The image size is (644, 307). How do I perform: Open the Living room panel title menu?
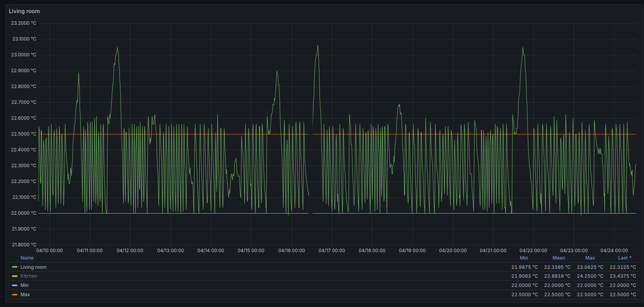[x=24, y=11]
